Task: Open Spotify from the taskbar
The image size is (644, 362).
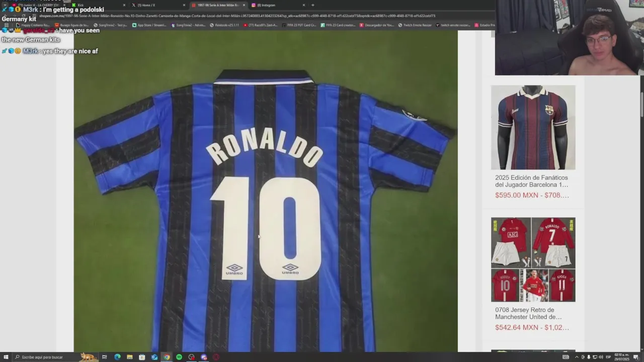Action: point(179,357)
